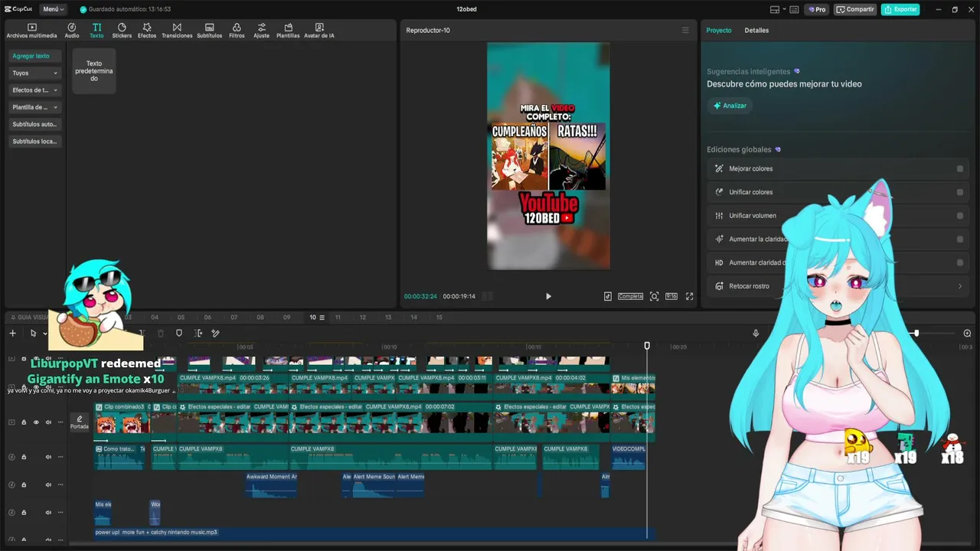
Task: Select the Subtítulos automáticos sidebar item
Action: pos(34,124)
